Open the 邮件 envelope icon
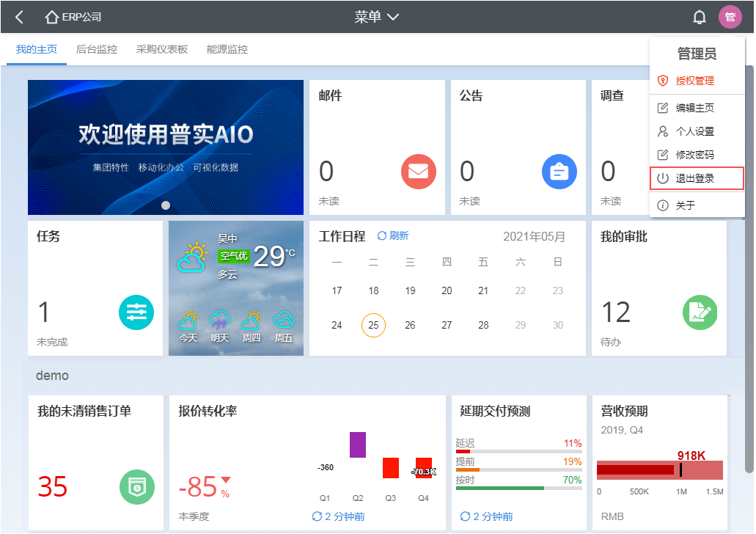The image size is (756, 534). click(x=418, y=172)
